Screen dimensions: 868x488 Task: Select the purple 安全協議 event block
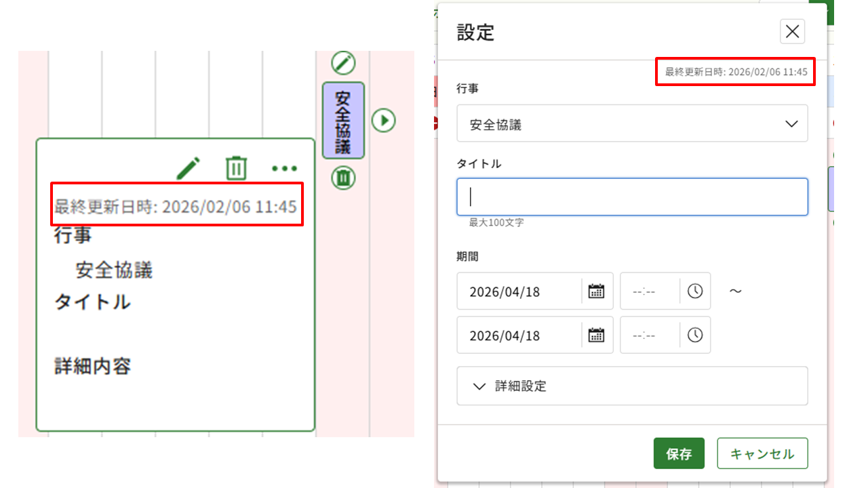click(343, 121)
